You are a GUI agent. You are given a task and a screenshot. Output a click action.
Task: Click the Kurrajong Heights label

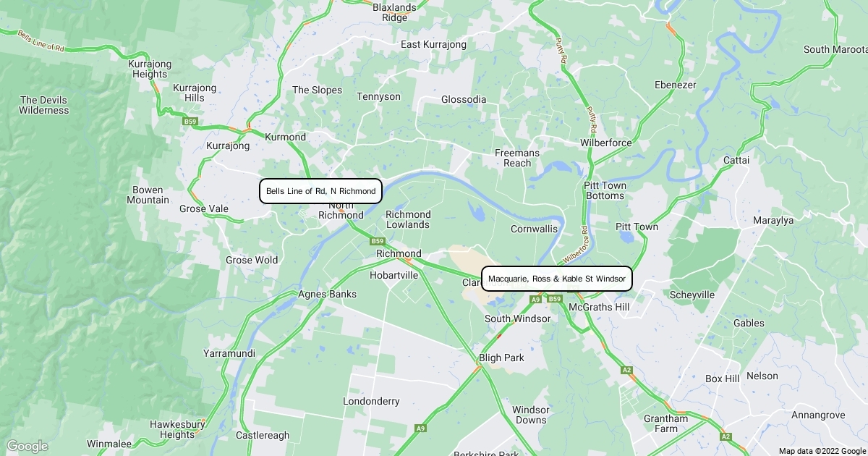(x=150, y=69)
